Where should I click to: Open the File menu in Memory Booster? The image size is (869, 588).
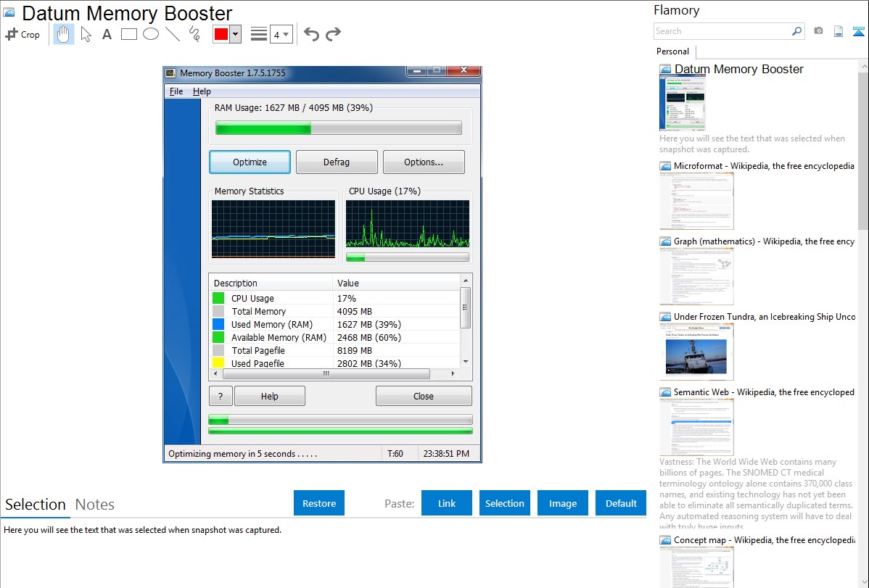176,91
